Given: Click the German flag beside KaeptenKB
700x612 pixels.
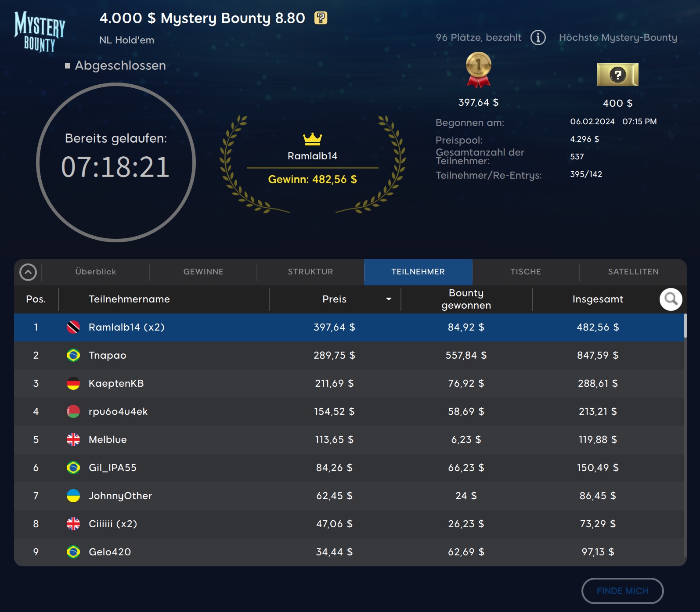Looking at the screenshot, I should (x=73, y=383).
